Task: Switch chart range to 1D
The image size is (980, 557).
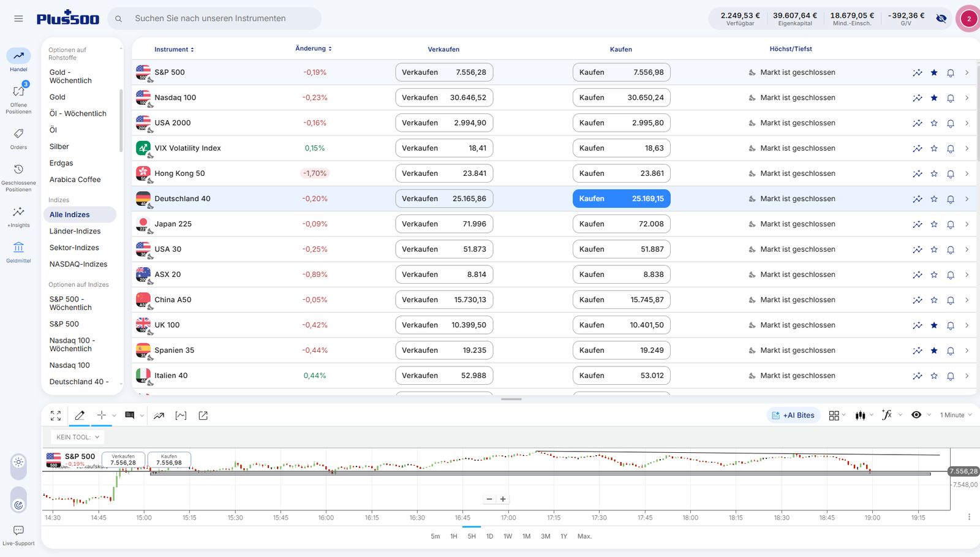Action: pyautogui.click(x=489, y=536)
